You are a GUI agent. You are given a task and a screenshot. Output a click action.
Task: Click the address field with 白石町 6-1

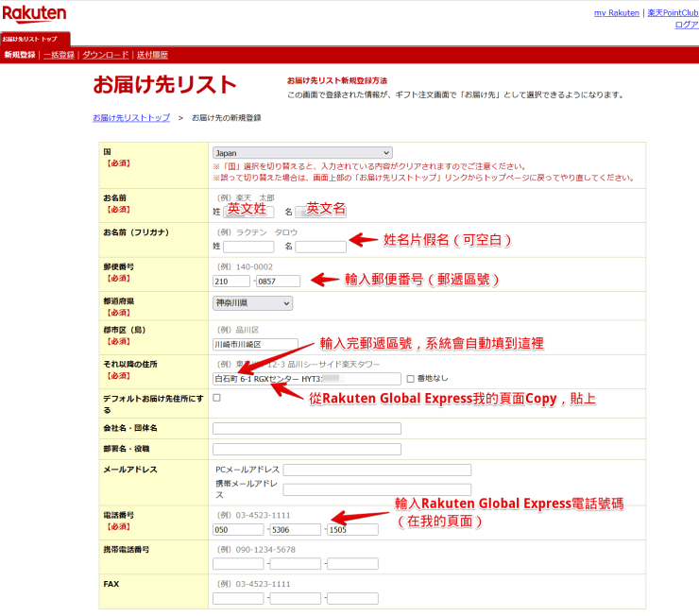click(307, 379)
